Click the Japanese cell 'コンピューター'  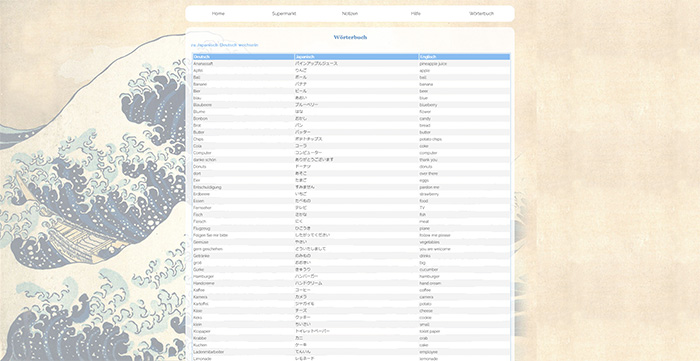308,153
